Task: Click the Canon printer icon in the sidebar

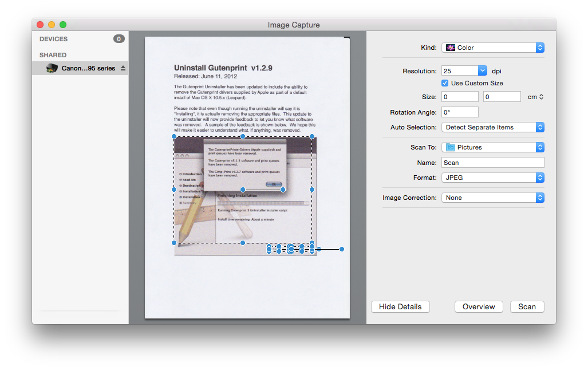Action: 52,68
